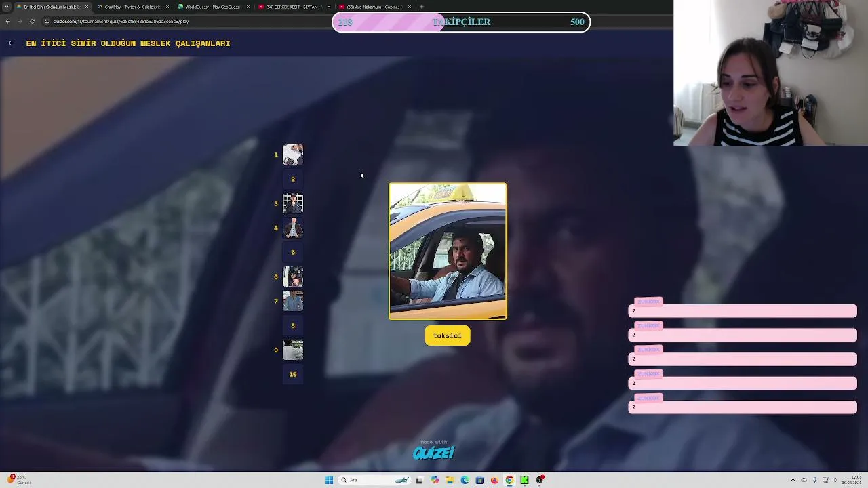868x488 pixels.
Task: Open Firefox from the taskbar
Action: [494, 480]
